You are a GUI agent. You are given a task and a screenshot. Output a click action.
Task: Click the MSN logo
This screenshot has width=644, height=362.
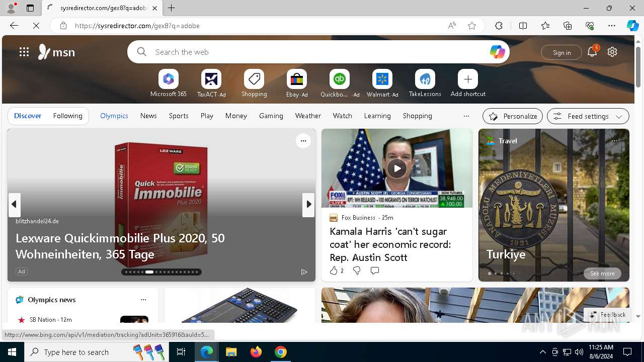coord(57,52)
